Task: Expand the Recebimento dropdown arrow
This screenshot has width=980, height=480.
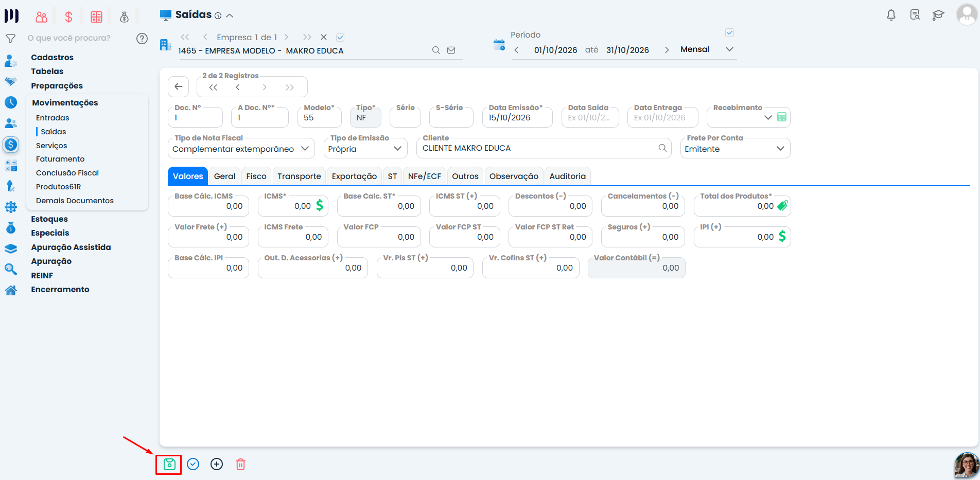Action: [x=768, y=117]
